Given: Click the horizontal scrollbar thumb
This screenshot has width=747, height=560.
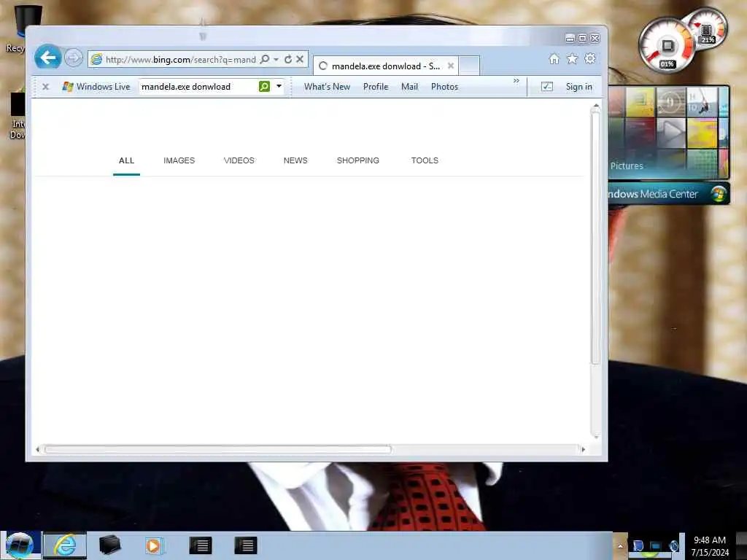Looking at the screenshot, I should pos(217,449).
